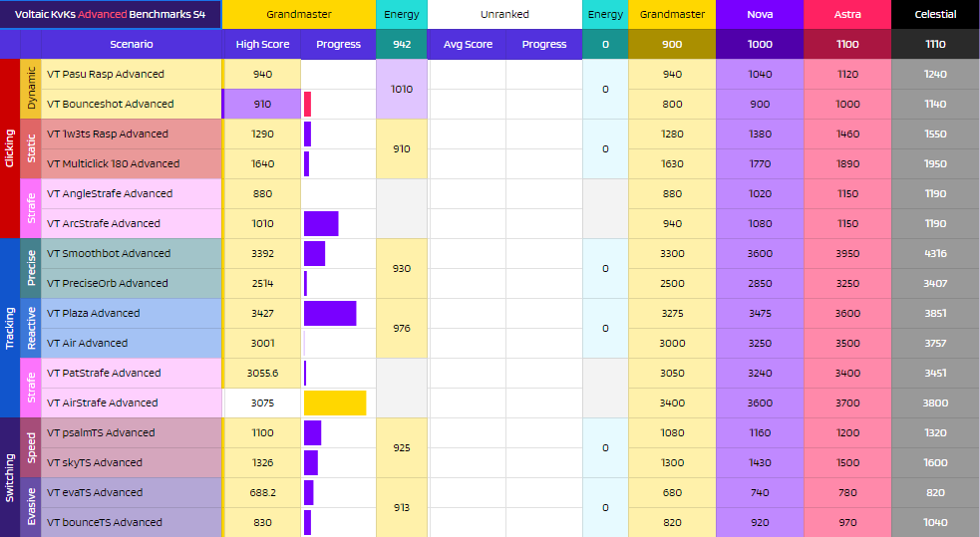The height and width of the screenshot is (537, 980).
Task: Select the VT skyTS Advanced scenario
Action: (x=132, y=462)
